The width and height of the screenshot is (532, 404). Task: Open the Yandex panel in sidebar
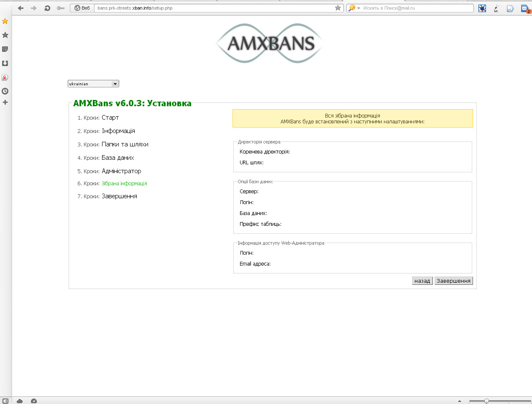tap(5, 77)
